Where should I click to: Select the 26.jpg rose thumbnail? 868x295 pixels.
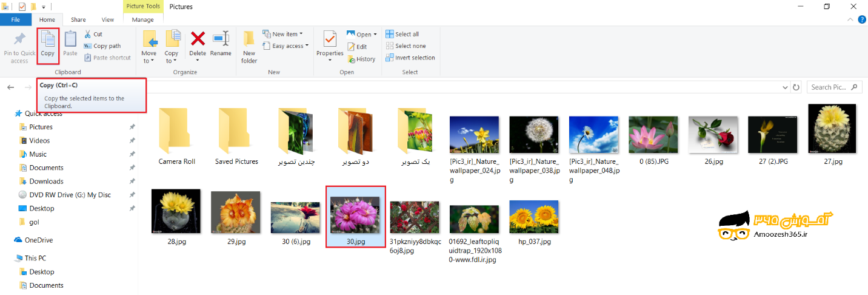click(713, 134)
